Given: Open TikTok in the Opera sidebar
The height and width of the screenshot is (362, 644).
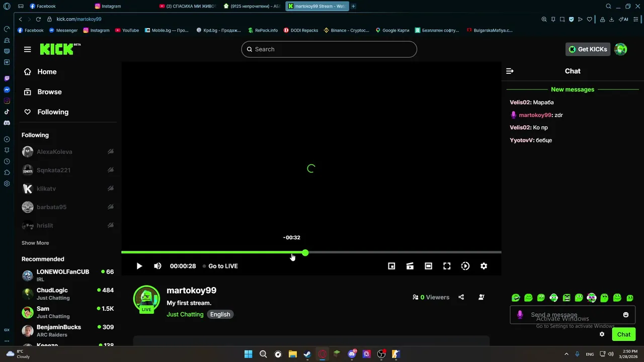Looking at the screenshot, I should point(7,112).
